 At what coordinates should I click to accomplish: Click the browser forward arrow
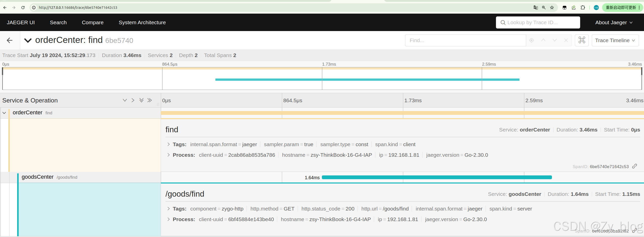point(14,8)
